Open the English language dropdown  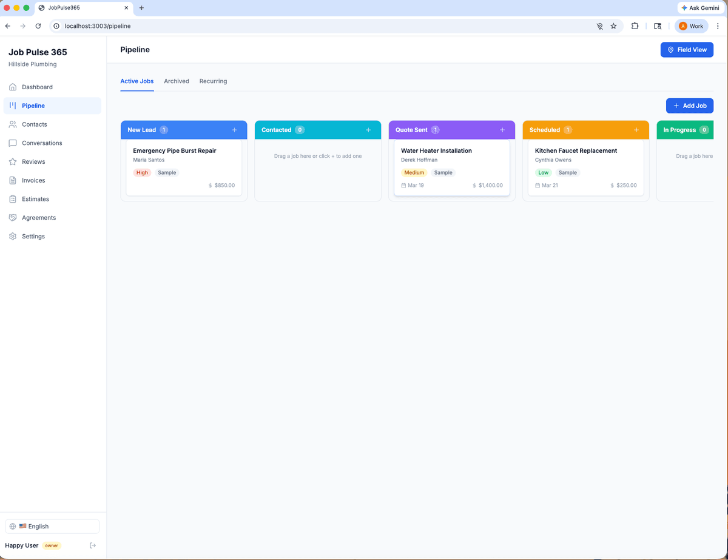click(x=52, y=526)
